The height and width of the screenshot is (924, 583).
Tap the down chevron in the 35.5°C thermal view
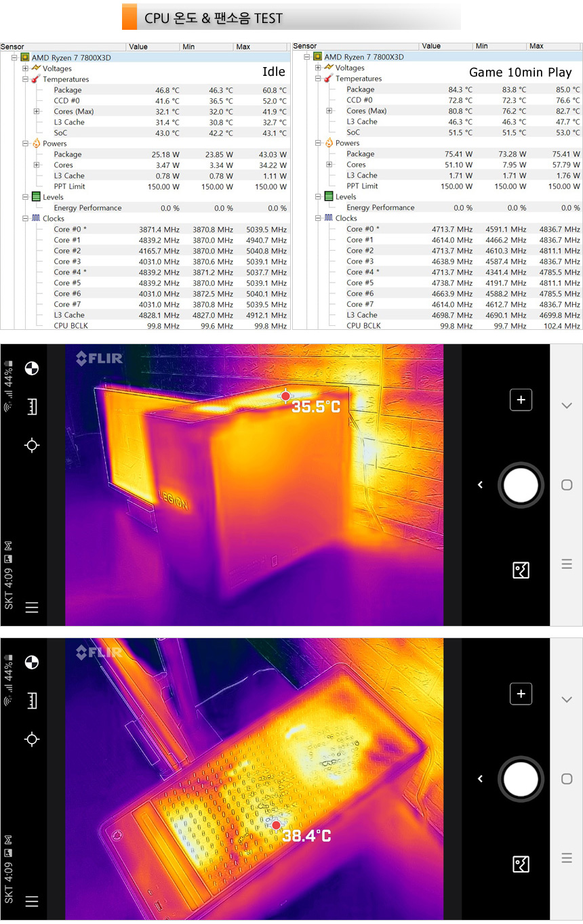[567, 405]
